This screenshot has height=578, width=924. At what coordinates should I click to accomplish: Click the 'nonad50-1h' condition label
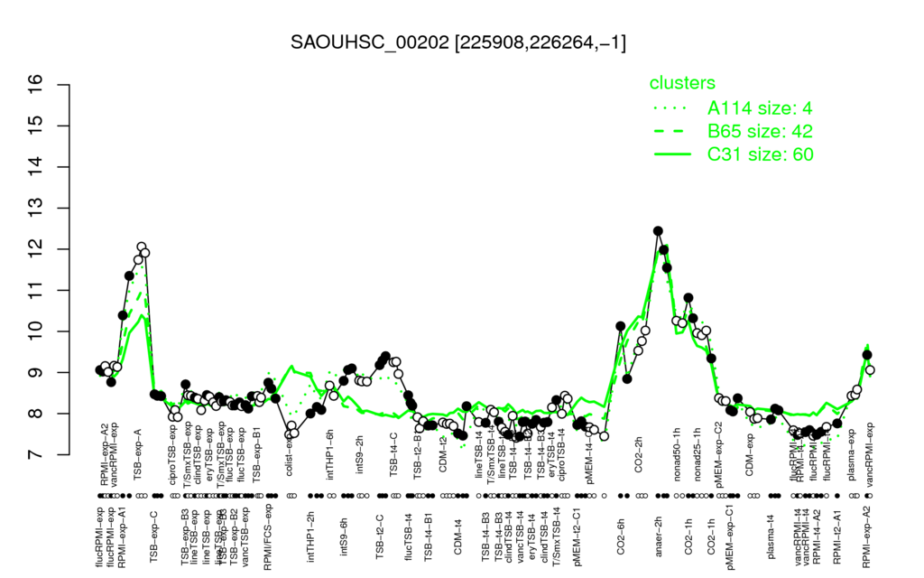pyautogui.click(x=677, y=453)
